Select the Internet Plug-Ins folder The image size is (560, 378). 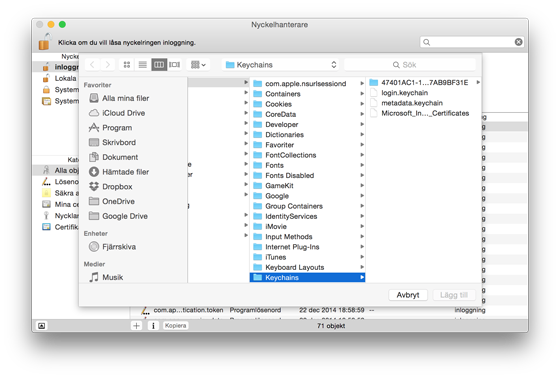point(308,247)
